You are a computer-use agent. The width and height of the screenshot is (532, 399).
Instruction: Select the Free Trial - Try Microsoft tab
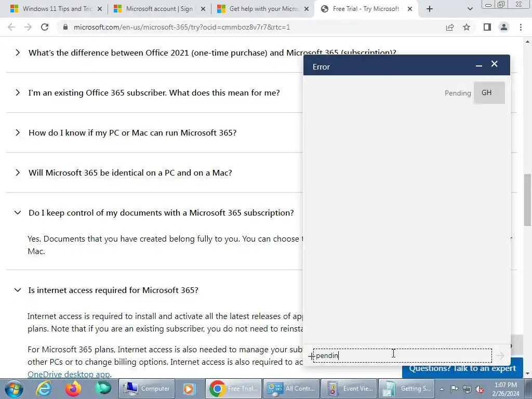click(366, 9)
